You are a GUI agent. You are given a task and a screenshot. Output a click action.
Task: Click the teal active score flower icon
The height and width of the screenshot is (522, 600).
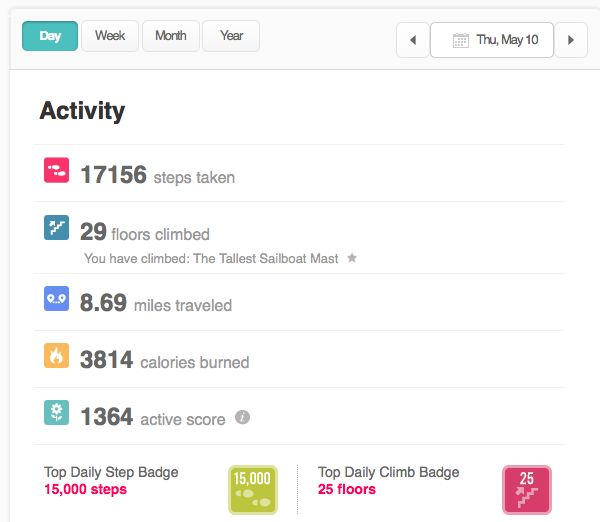(56, 413)
